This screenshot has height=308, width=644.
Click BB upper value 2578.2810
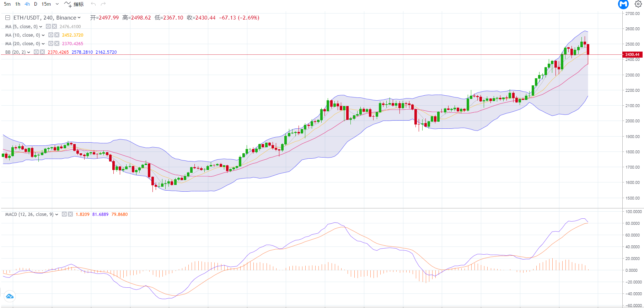[x=82, y=52]
